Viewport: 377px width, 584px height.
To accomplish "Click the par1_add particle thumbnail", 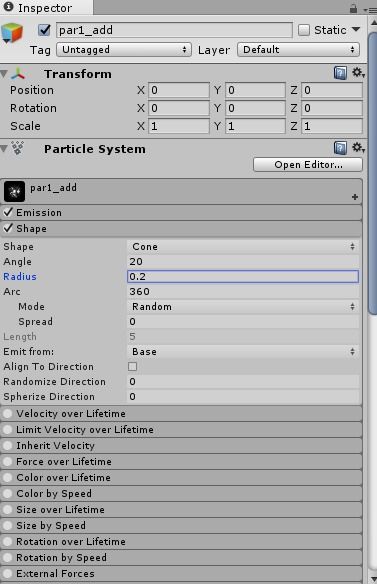I will pyautogui.click(x=15, y=191).
